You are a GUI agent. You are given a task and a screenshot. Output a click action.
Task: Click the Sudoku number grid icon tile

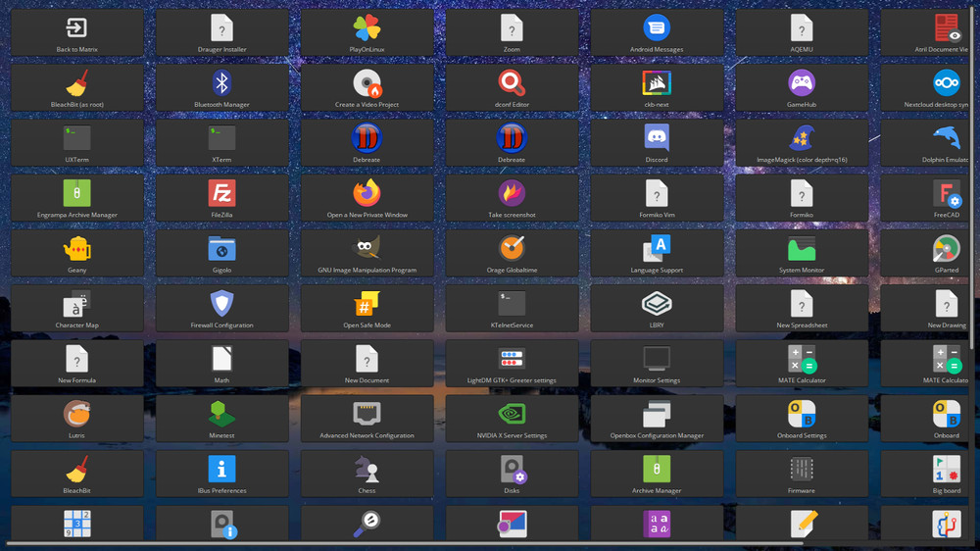click(76, 523)
